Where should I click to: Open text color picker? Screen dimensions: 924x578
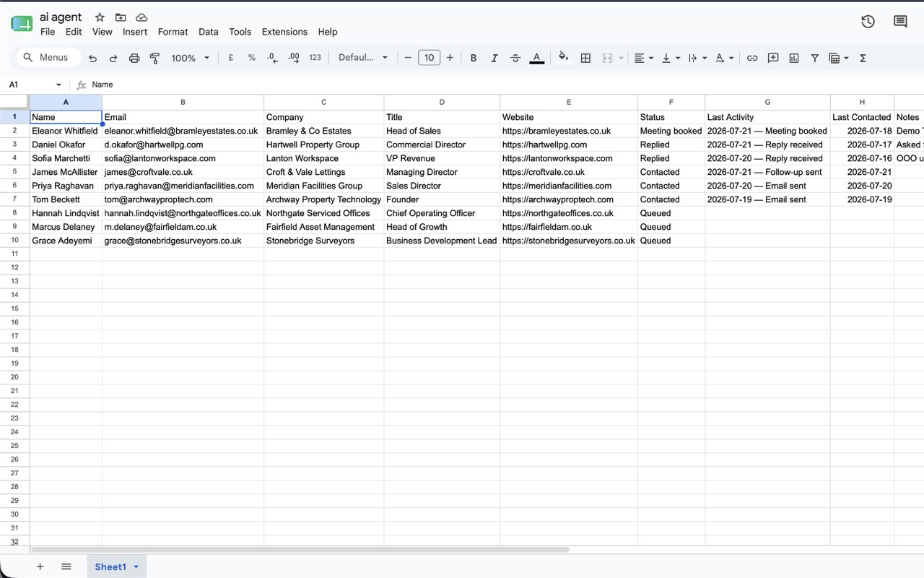pos(536,58)
